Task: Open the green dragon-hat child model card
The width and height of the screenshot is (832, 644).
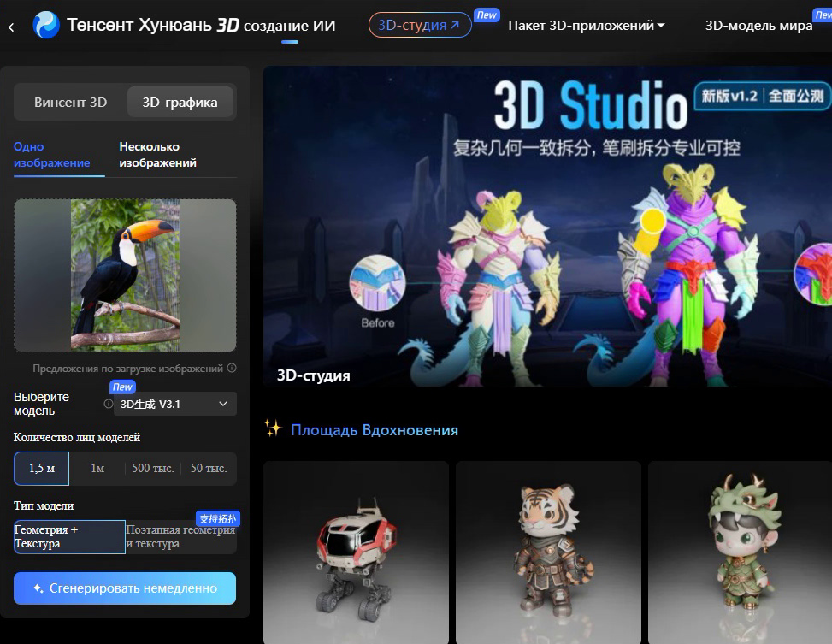Action: coord(741,552)
